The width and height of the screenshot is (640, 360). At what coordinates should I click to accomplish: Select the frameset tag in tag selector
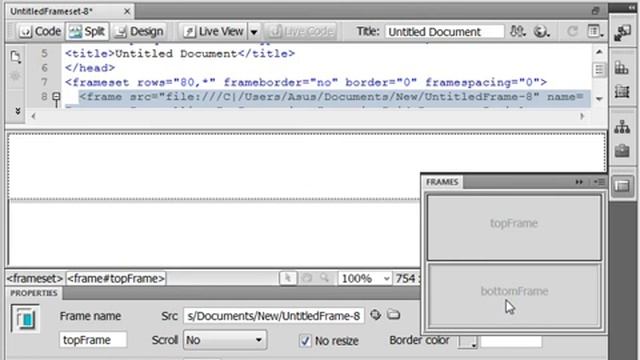coord(35,278)
